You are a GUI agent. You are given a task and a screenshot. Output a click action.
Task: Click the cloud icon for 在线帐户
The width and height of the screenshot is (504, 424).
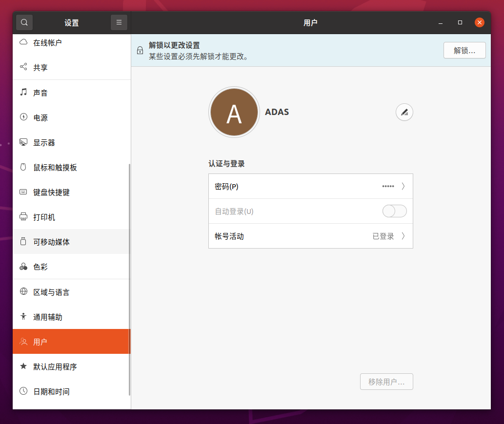[x=23, y=42]
